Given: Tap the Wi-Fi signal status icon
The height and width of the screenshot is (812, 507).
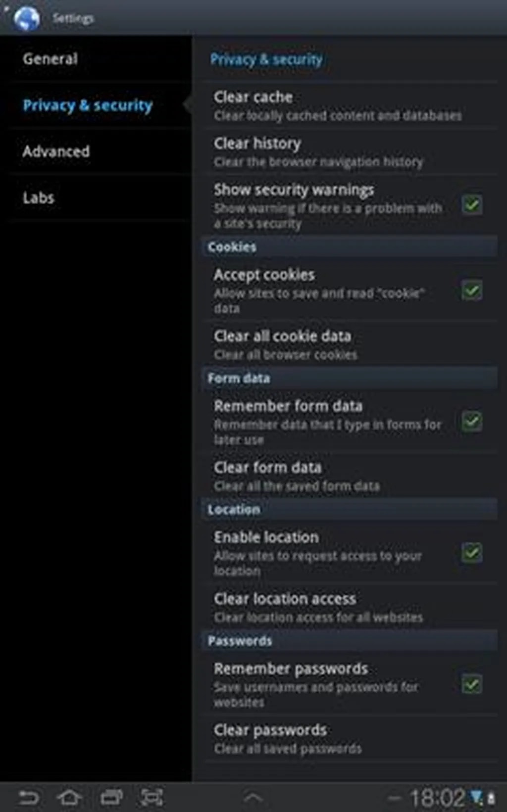Looking at the screenshot, I should pyautogui.click(x=476, y=797).
